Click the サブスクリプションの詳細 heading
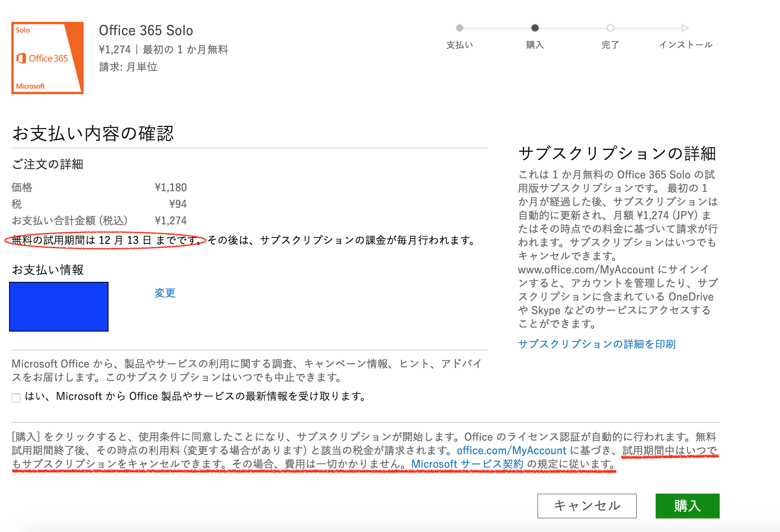This screenshot has width=780, height=532. 617,153
